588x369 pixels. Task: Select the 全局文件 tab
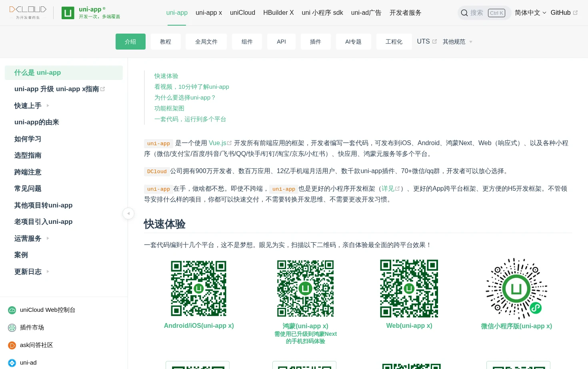pyautogui.click(x=206, y=42)
